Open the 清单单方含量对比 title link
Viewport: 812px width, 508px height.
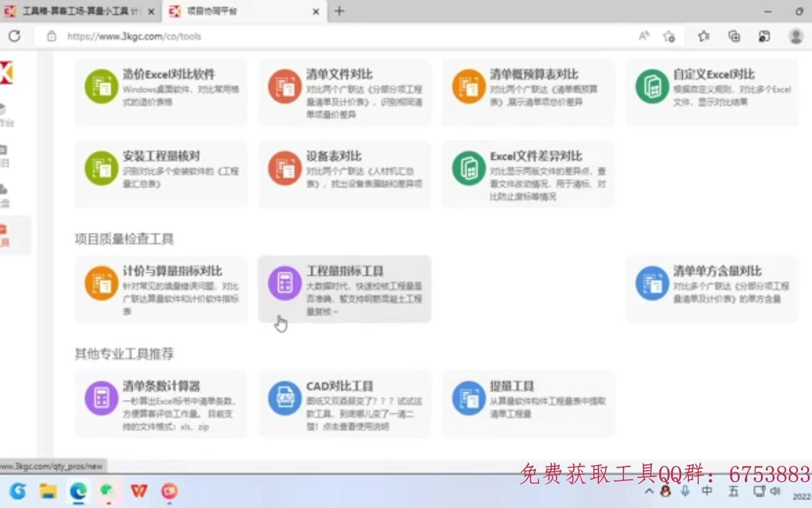717,270
